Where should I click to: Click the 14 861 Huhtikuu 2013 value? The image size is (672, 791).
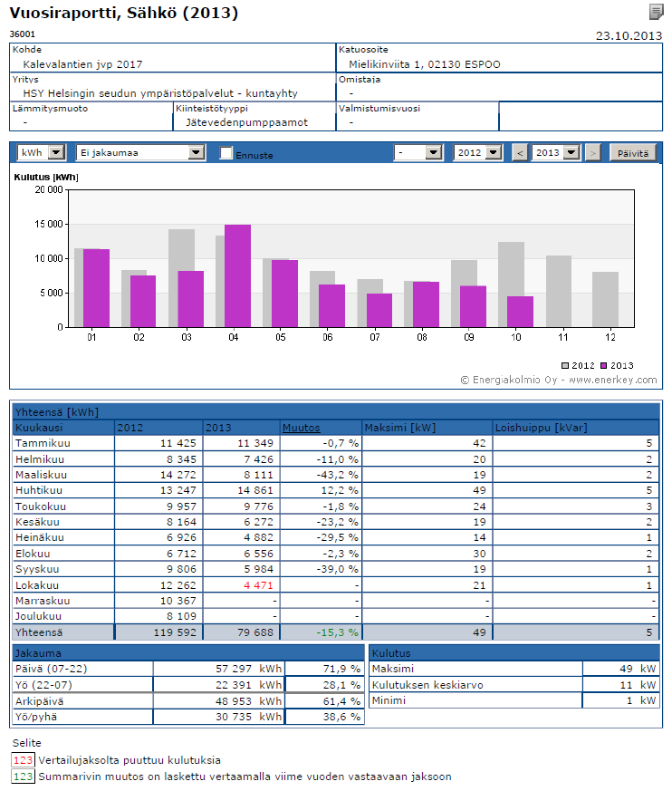click(255, 490)
